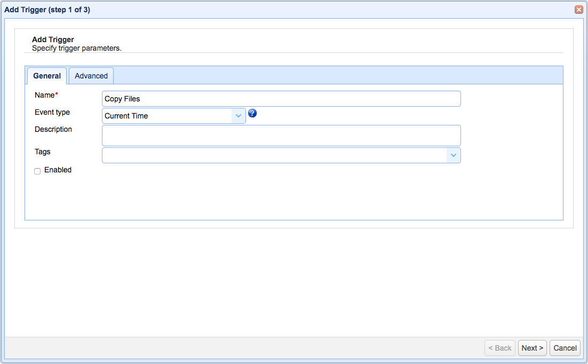Expand the Tags dropdown arrow
The image size is (588, 364).
[x=454, y=155]
